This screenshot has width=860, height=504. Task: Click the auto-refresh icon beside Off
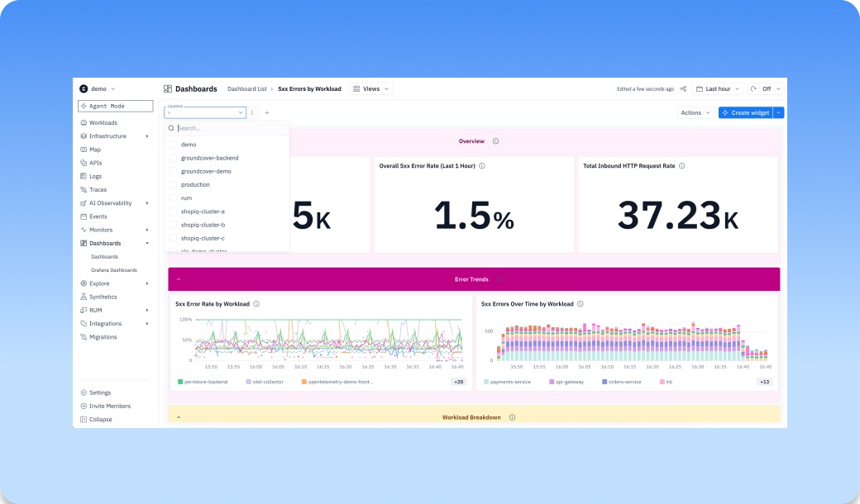pos(753,88)
